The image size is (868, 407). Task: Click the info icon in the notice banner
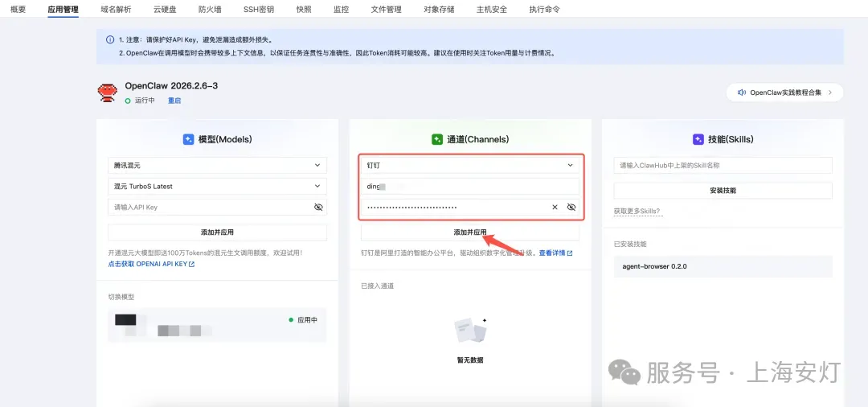click(x=110, y=40)
